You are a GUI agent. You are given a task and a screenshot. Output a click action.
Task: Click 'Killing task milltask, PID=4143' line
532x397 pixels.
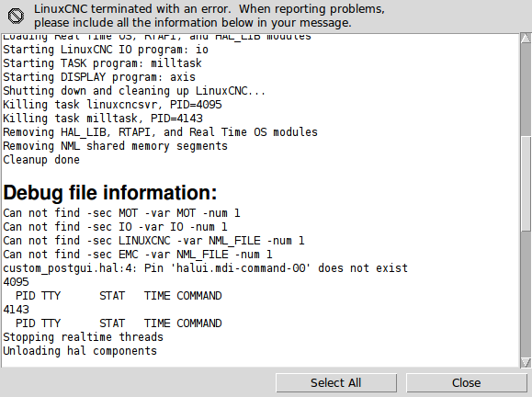click(103, 119)
